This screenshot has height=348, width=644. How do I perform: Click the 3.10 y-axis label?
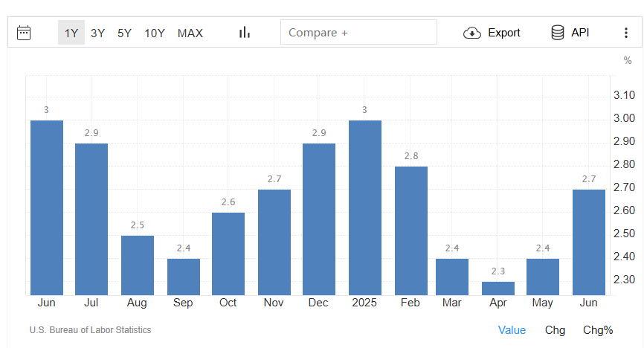point(624,95)
